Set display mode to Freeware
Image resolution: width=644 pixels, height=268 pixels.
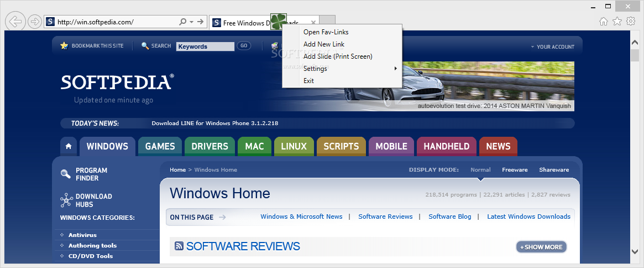(x=515, y=169)
